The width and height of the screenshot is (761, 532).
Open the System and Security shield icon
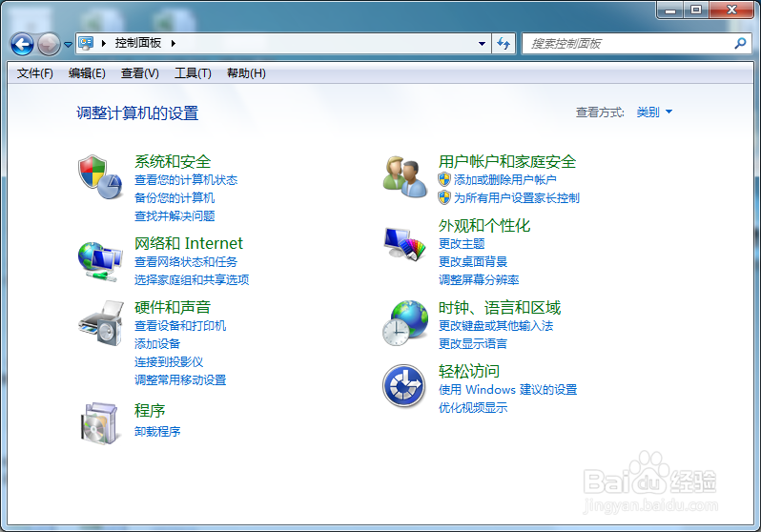100,177
